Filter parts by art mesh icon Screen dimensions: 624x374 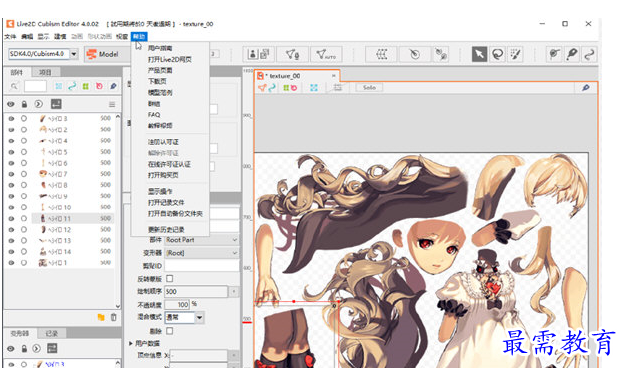pyautogui.click(x=59, y=86)
